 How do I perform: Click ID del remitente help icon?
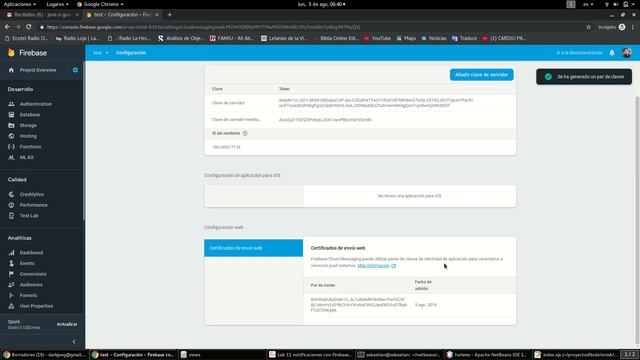(x=245, y=133)
